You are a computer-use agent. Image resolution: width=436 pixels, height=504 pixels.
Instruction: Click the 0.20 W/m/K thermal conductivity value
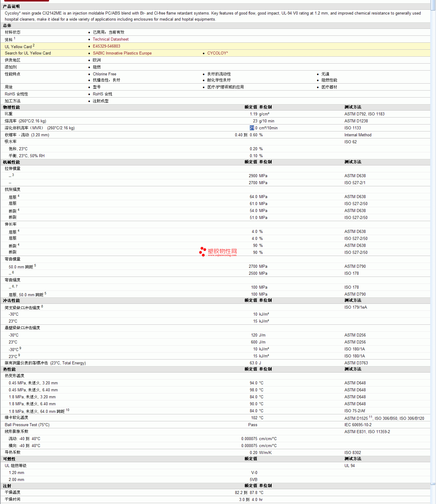(261, 453)
